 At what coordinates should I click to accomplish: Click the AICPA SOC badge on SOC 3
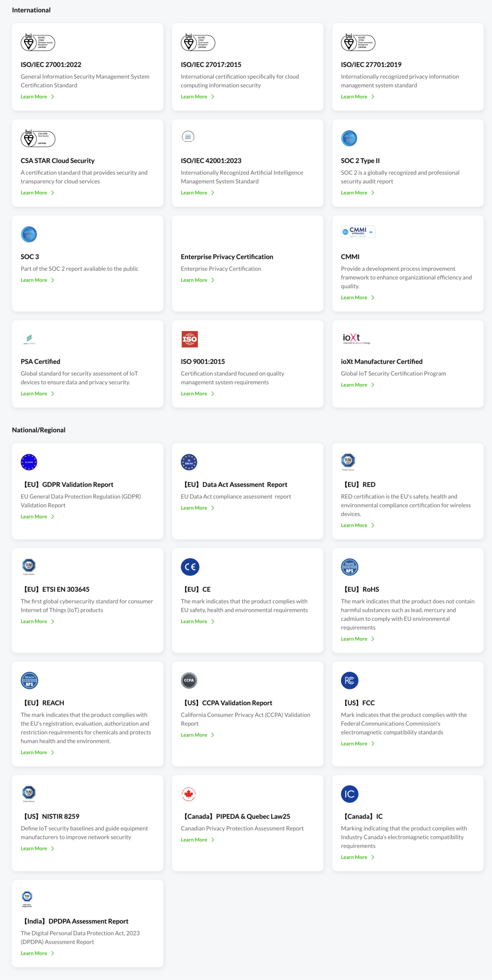[x=29, y=234]
